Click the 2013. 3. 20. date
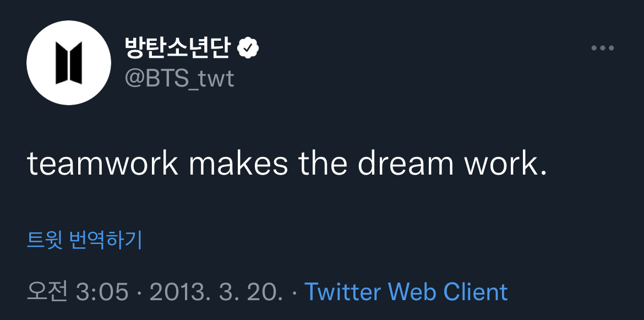This screenshot has width=644, height=320. pyautogui.click(x=216, y=291)
